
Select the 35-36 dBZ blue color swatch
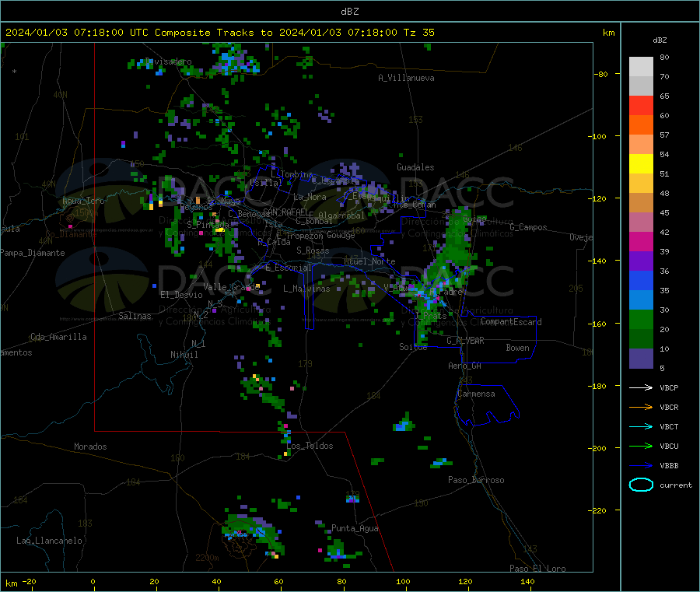[641, 281]
